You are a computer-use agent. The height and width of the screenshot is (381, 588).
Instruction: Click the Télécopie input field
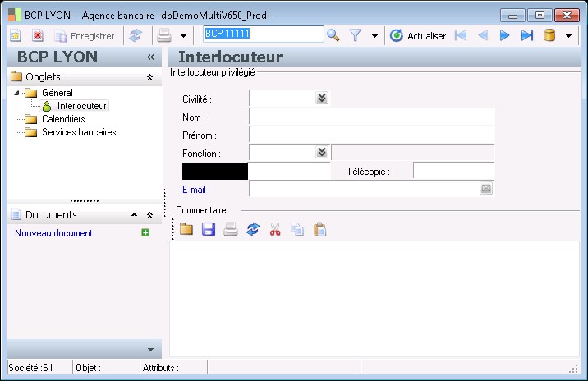(x=454, y=171)
